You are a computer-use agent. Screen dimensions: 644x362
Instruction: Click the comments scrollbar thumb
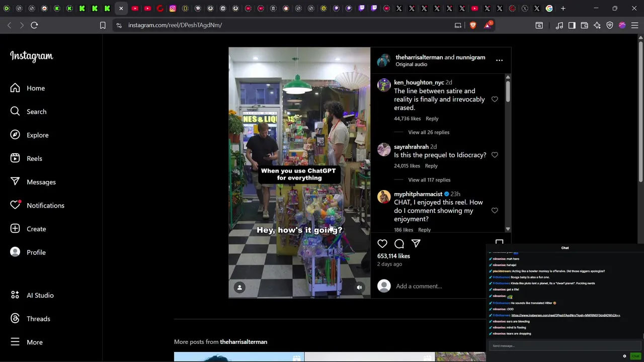(x=508, y=92)
